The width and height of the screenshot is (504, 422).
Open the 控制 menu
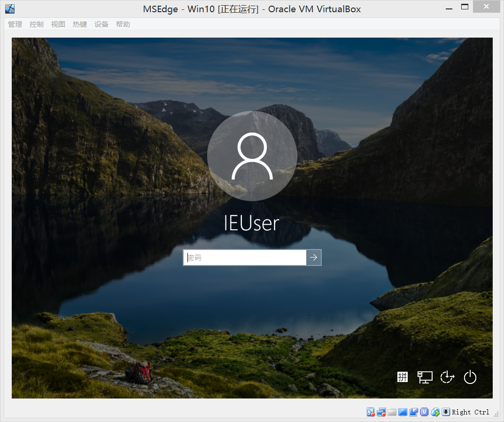[36, 24]
